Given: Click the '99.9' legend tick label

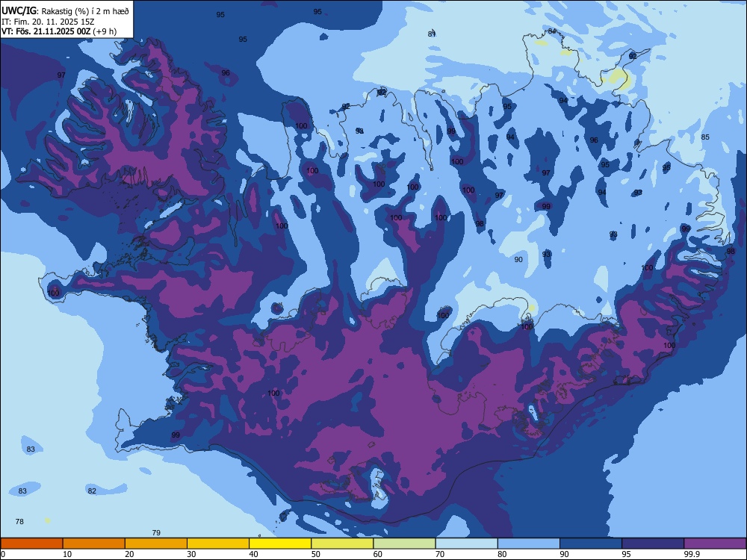Looking at the screenshot, I should (692, 554).
